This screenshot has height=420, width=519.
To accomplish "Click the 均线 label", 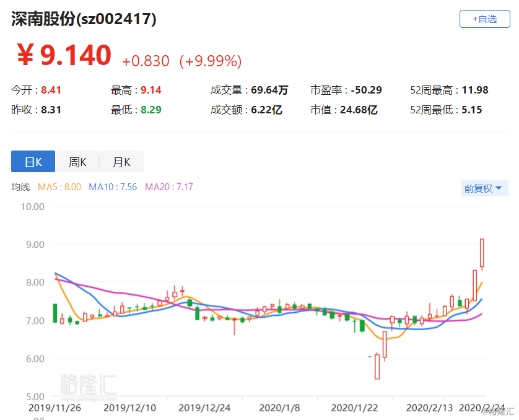I will tap(20, 187).
